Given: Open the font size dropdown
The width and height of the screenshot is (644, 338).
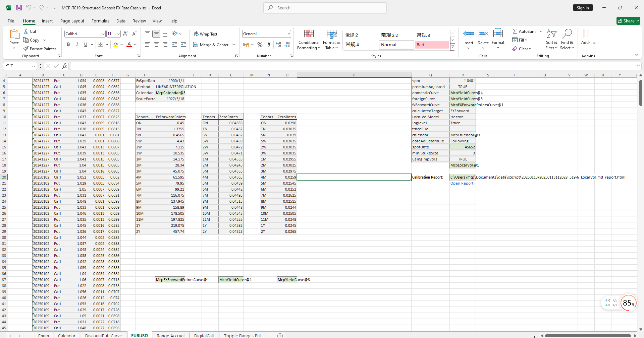Looking at the screenshot, I should (118, 34).
